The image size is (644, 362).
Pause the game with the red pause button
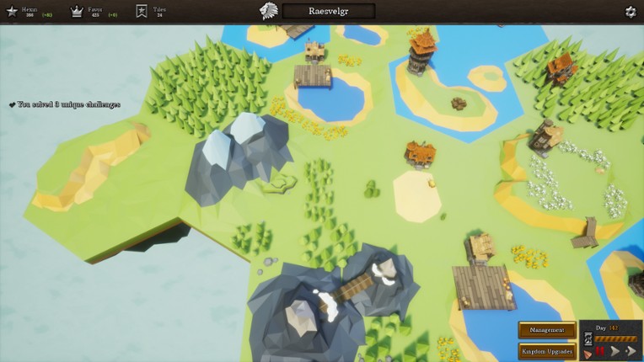click(x=600, y=351)
